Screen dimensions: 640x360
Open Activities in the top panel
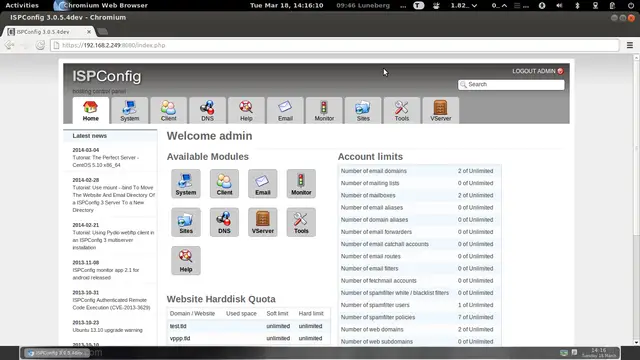(22, 5)
